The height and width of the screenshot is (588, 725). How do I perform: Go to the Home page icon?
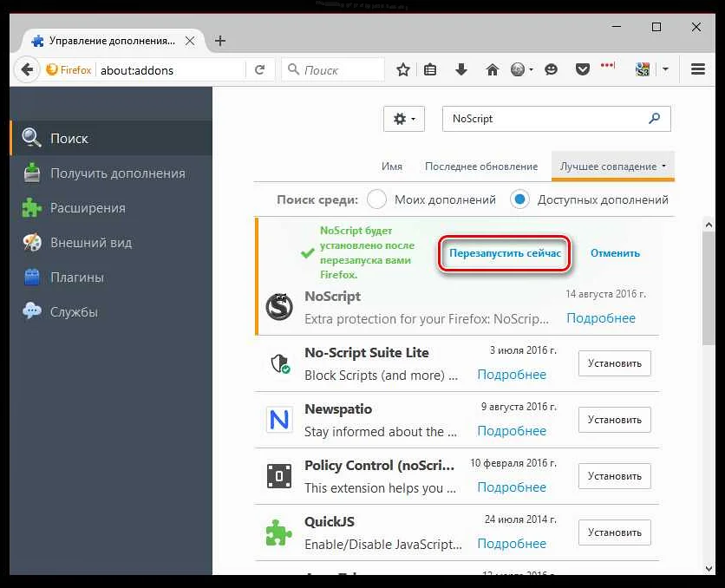click(x=493, y=69)
